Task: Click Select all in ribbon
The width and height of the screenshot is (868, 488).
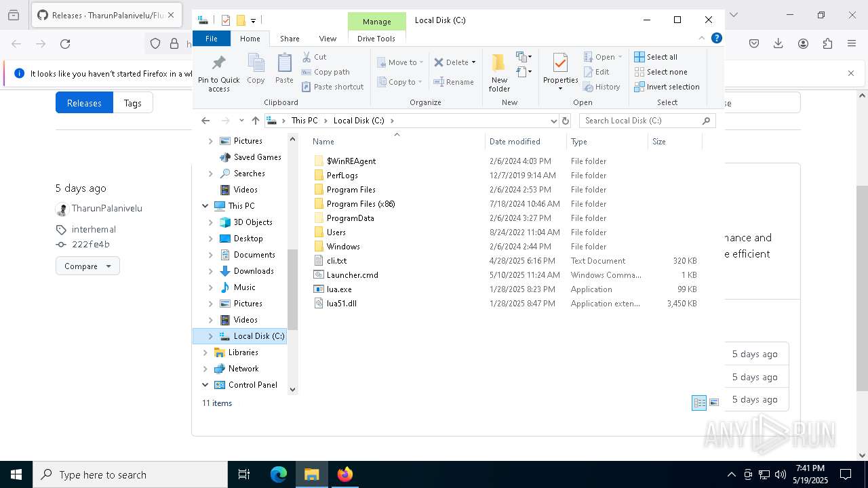Action: pyautogui.click(x=656, y=57)
